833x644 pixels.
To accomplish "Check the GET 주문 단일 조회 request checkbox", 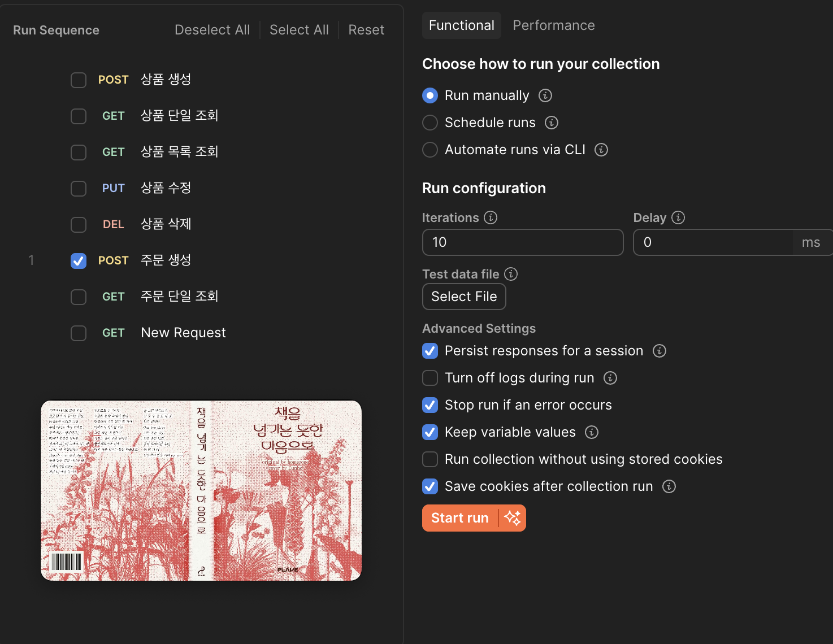I will pyautogui.click(x=79, y=297).
